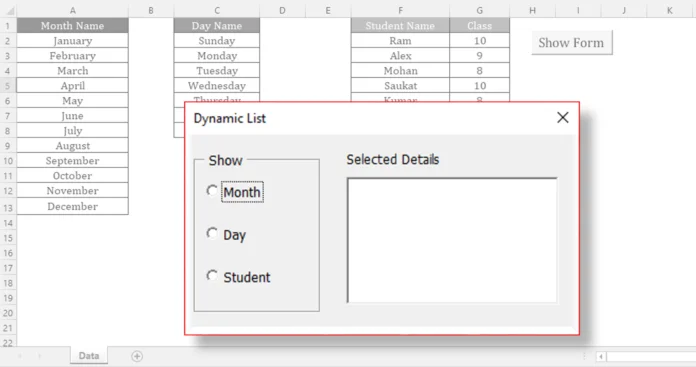Click the select-all corner triangle
This screenshot has width=696, height=367.
(9, 10)
